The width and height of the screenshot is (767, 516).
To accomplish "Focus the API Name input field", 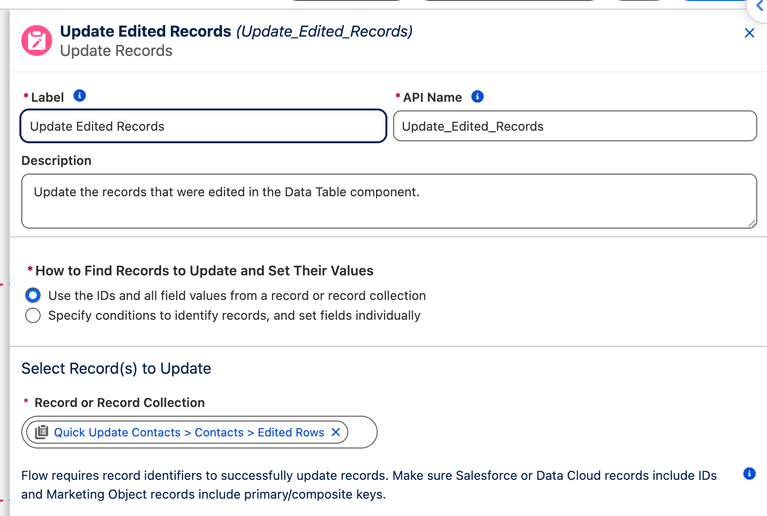I will [x=575, y=126].
